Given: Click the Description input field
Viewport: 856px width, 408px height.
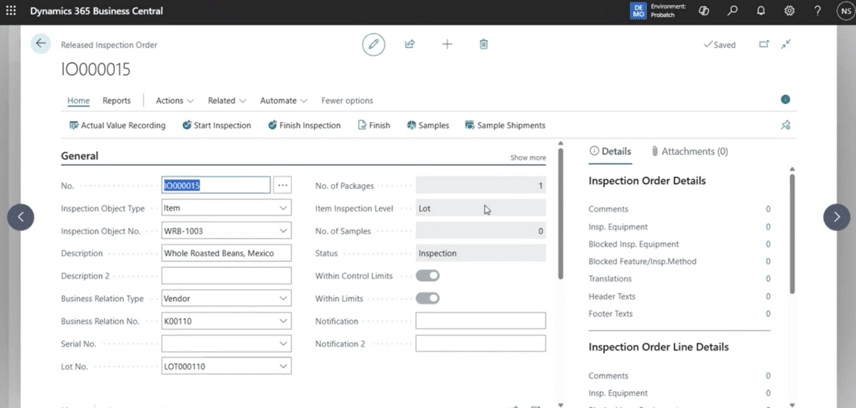Looking at the screenshot, I should tap(226, 253).
